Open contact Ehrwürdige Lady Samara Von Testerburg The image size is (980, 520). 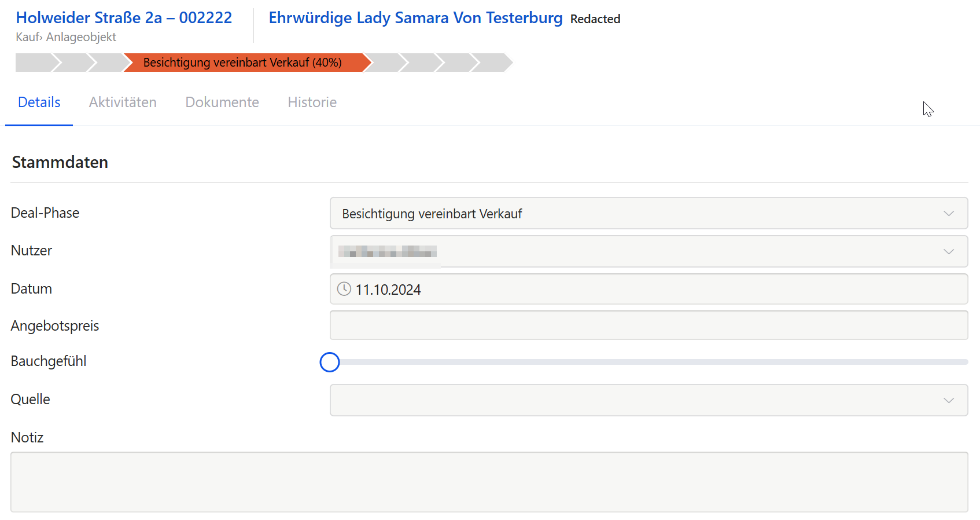click(415, 18)
